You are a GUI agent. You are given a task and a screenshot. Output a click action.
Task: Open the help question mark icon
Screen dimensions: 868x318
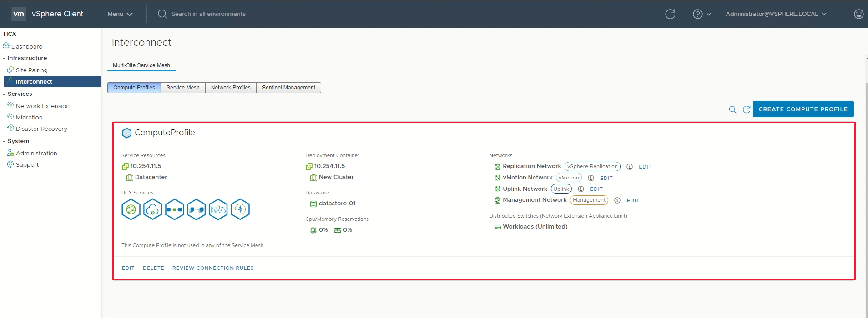pyautogui.click(x=697, y=14)
